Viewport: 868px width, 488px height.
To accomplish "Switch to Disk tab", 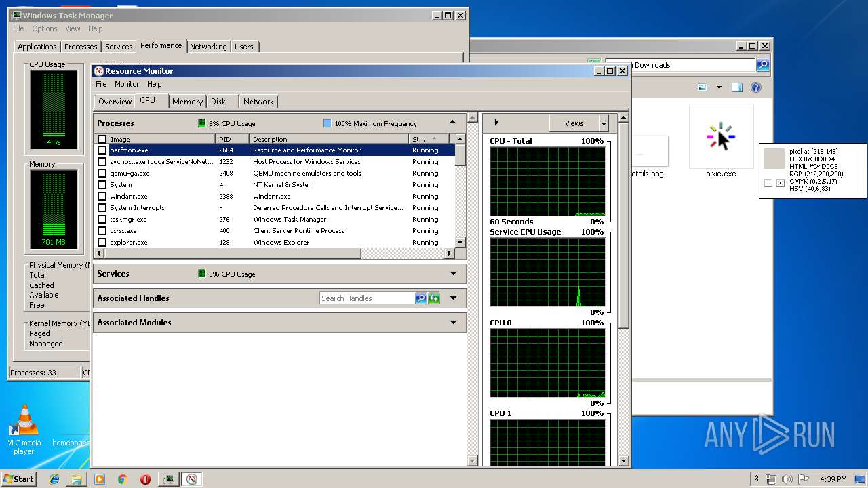I will (x=218, y=102).
